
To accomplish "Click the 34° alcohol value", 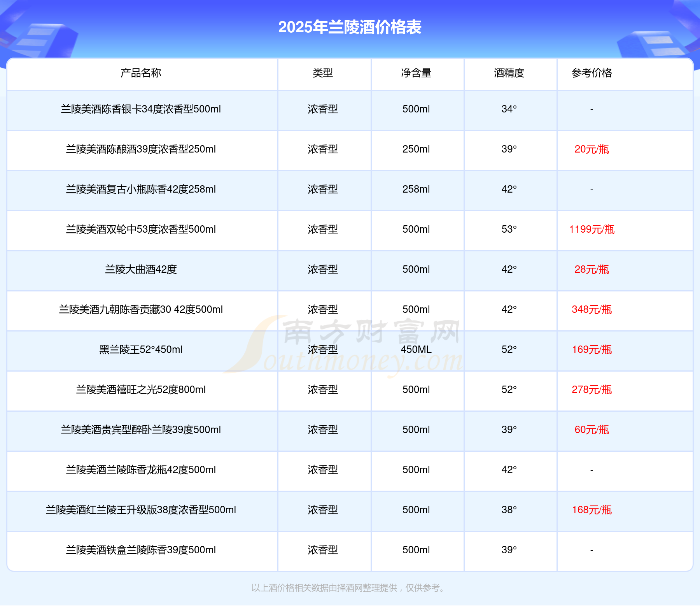I will click(x=509, y=109).
